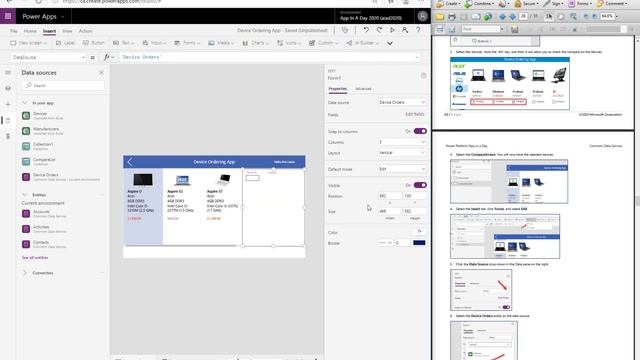
Task: Expand the Connectors section
Action: pyautogui.click(x=24, y=273)
